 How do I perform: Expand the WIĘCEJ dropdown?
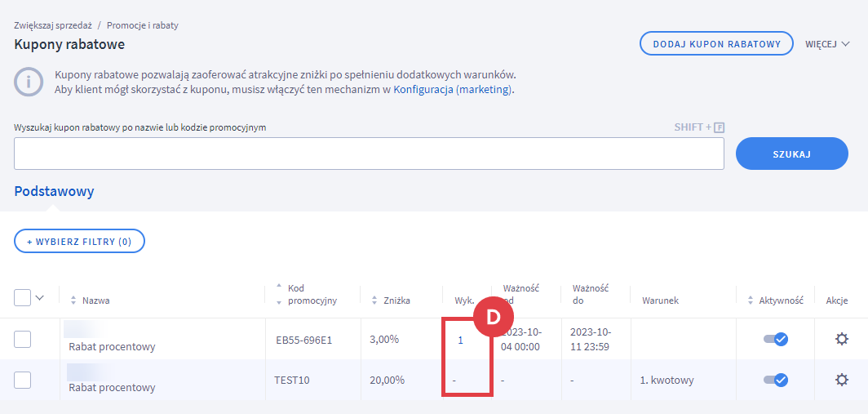pos(827,44)
